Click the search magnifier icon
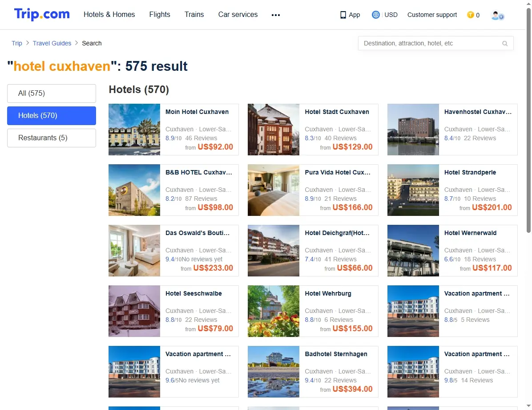Screen dimensions: 532x410 pyautogui.click(x=505, y=44)
